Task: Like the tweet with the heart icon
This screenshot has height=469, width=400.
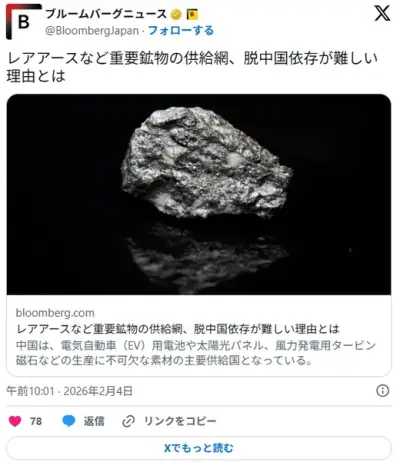Action: pos(15,421)
